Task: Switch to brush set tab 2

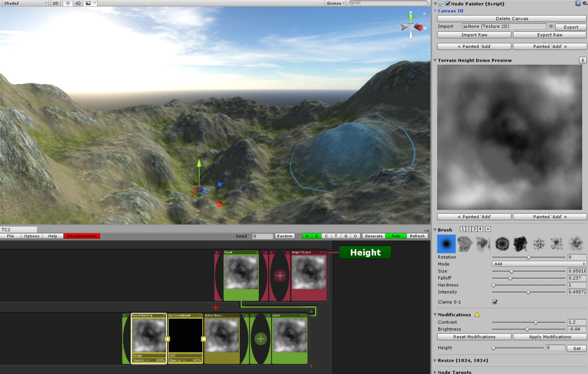Action: (468, 229)
